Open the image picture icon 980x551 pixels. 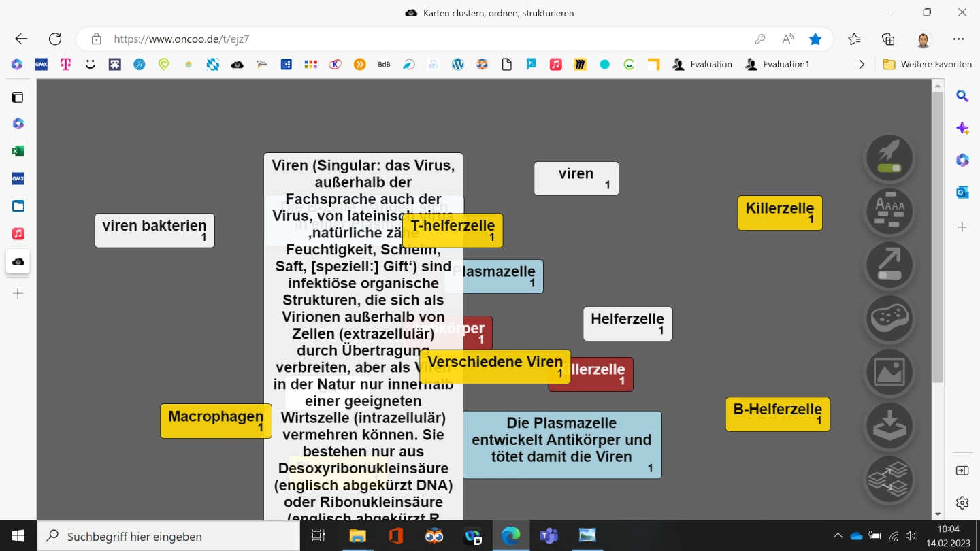coord(889,372)
